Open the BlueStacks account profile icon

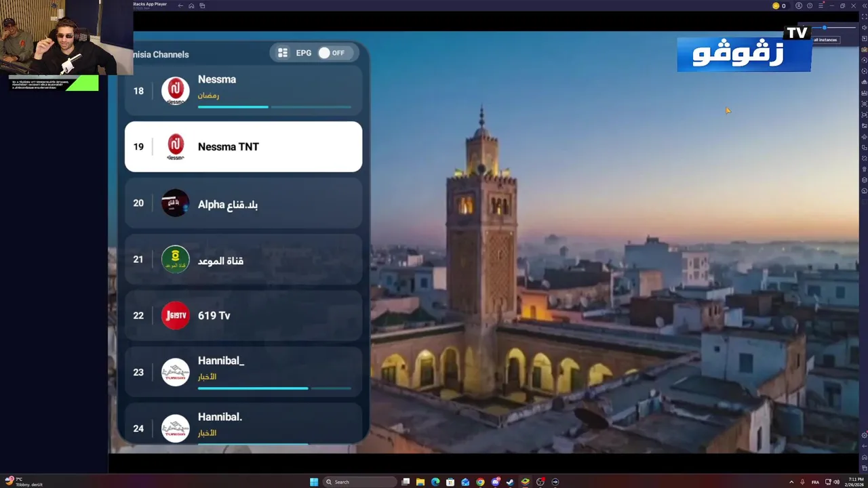coord(799,5)
